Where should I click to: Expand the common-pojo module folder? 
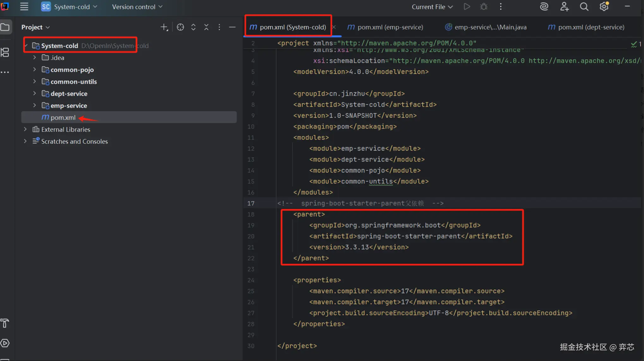click(x=34, y=69)
